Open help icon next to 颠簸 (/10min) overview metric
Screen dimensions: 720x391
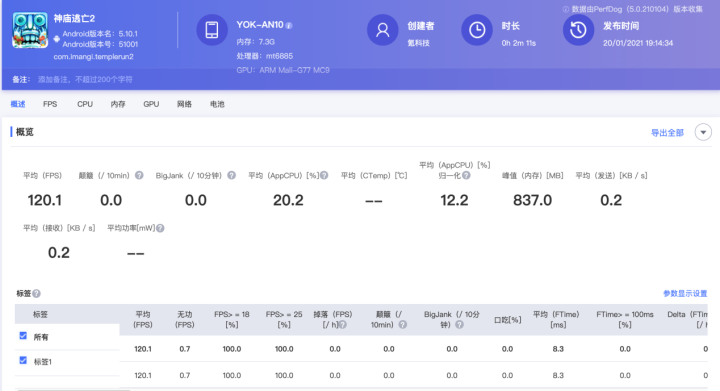pyautogui.click(x=139, y=175)
